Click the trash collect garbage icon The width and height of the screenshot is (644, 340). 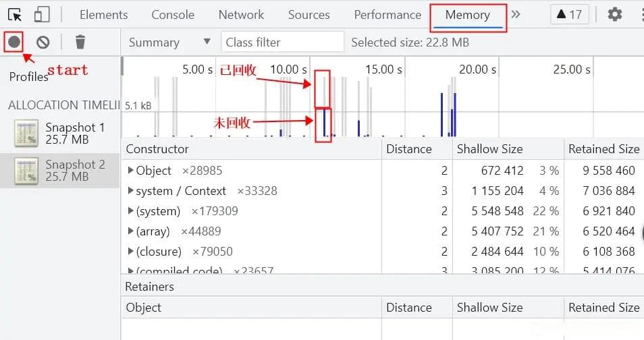[80, 42]
